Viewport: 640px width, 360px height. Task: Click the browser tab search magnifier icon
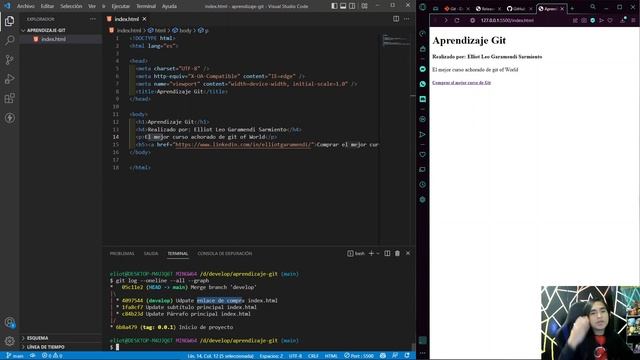click(x=593, y=7)
